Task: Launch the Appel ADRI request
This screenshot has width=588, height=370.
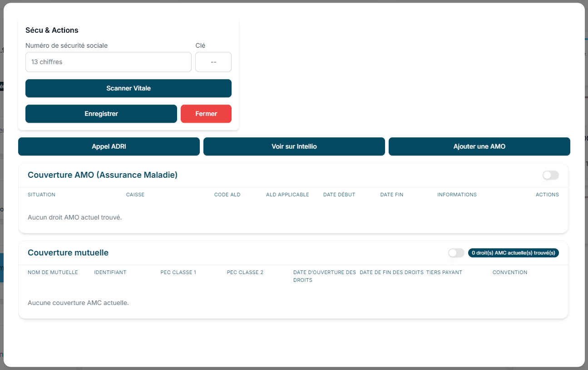Action: (109, 146)
